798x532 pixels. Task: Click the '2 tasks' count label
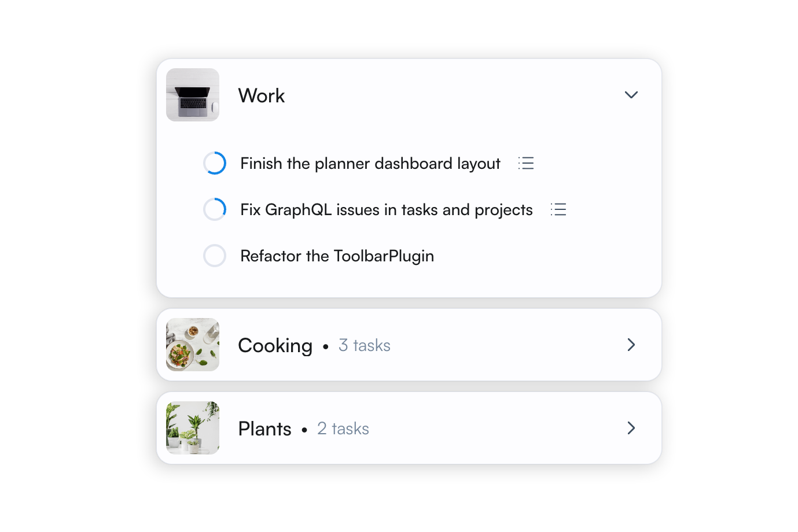coord(343,428)
